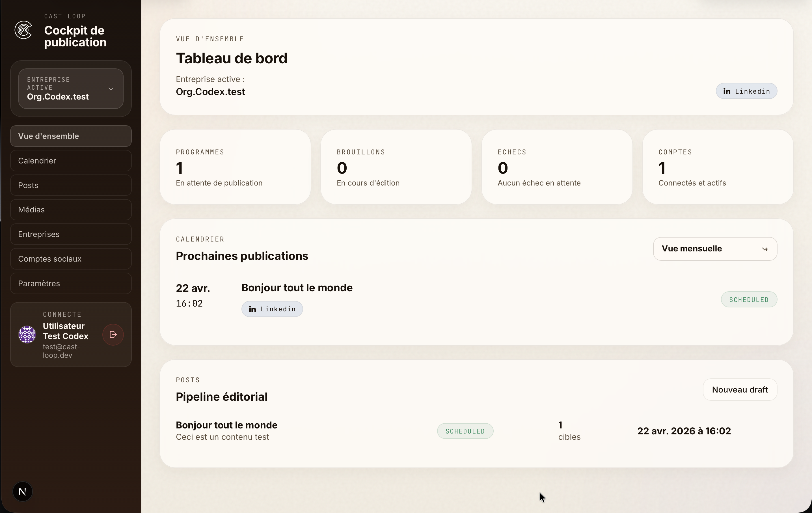Click the Programmes stat card
The image size is (812, 513).
coord(235,167)
